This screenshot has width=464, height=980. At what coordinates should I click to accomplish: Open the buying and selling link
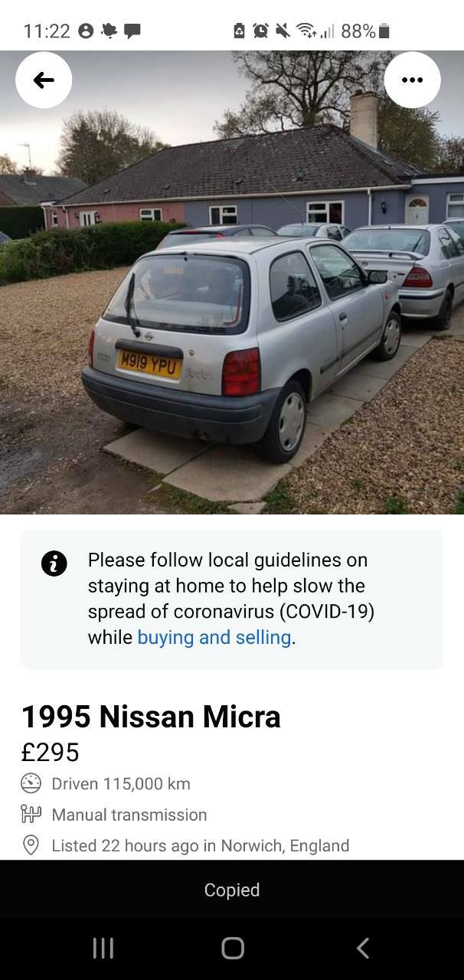tap(214, 637)
